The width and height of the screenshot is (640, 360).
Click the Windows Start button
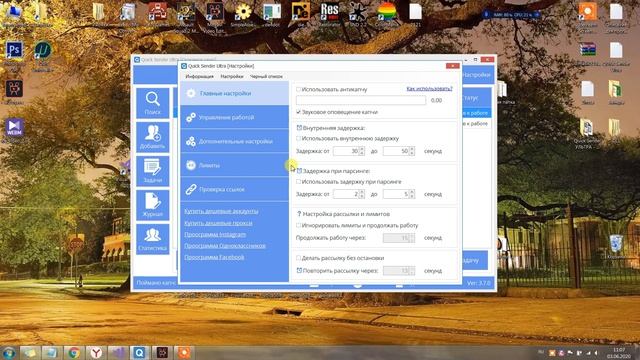(9, 353)
